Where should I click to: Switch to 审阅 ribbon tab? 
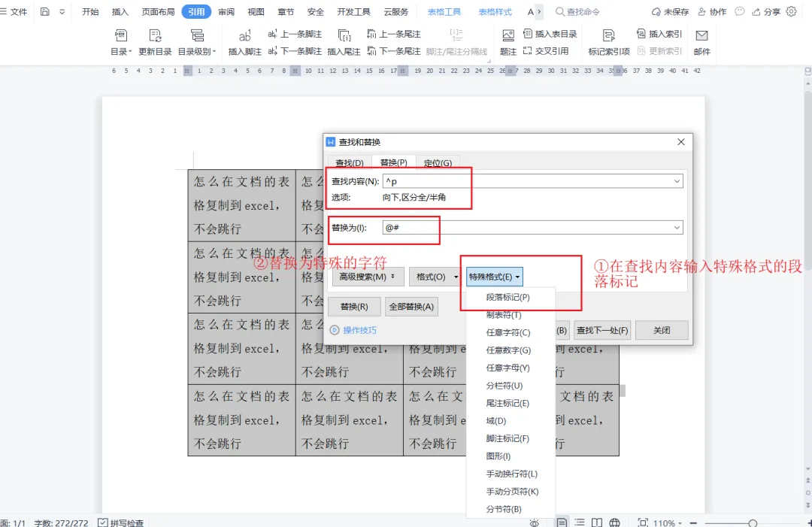tap(226, 11)
